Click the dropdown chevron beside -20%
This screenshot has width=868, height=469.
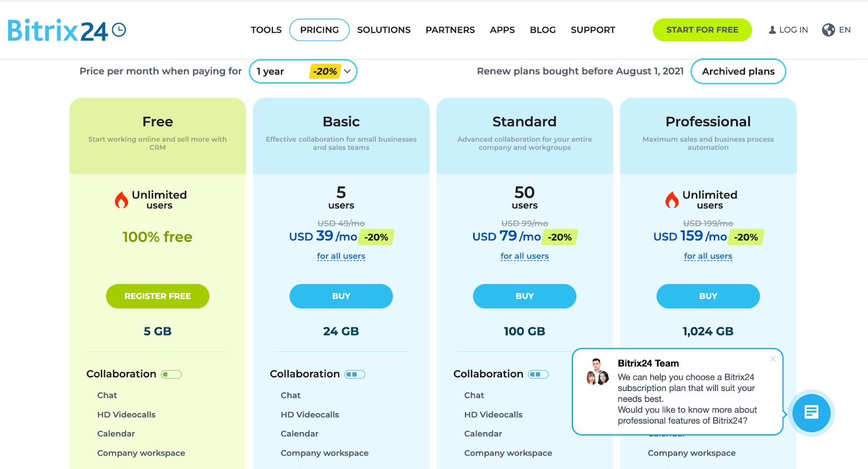348,72
